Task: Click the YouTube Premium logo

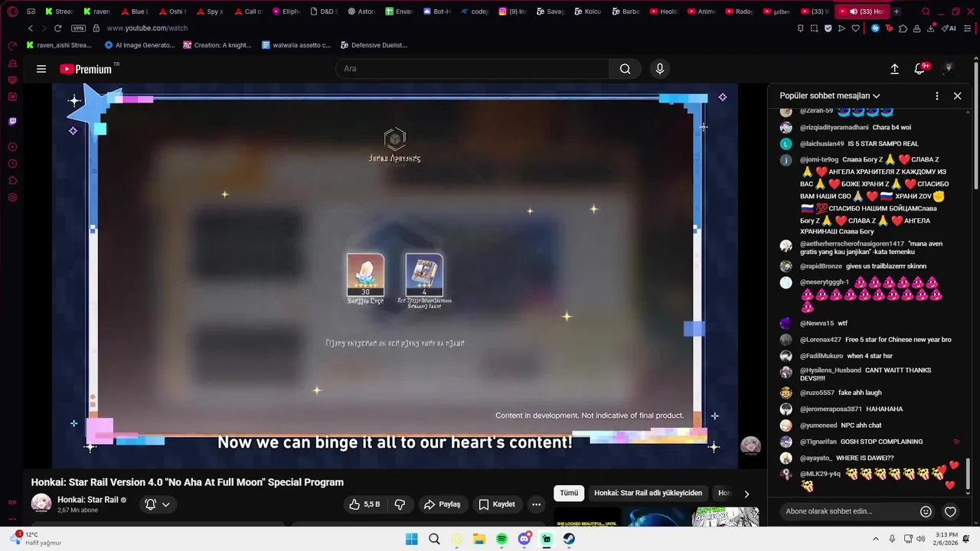Action: (x=86, y=69)
